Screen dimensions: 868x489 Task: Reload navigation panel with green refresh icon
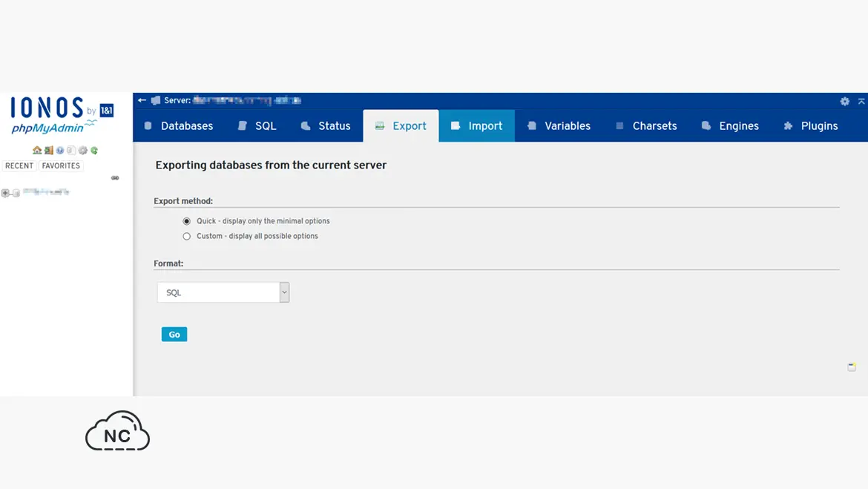tap(94, 150)
